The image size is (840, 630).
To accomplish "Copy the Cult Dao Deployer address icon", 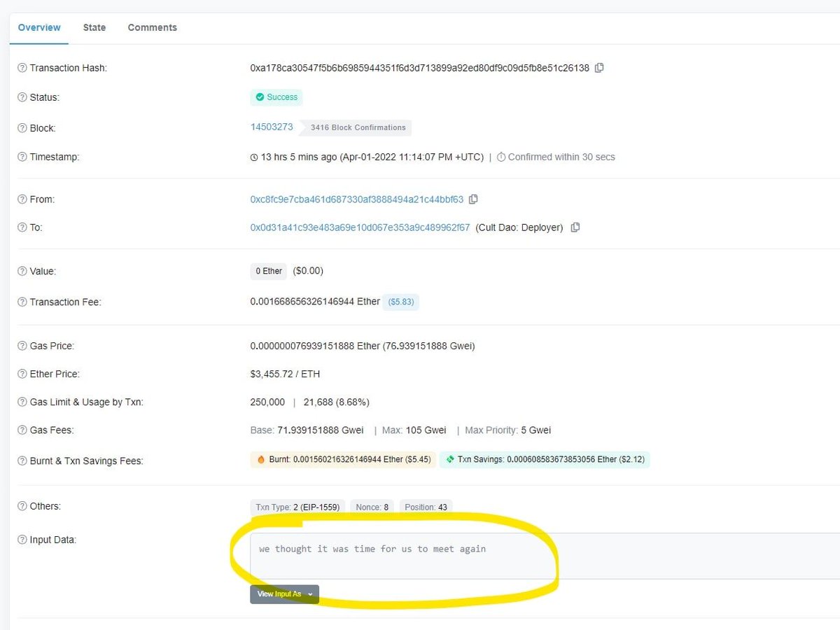I will pos(575,227).
